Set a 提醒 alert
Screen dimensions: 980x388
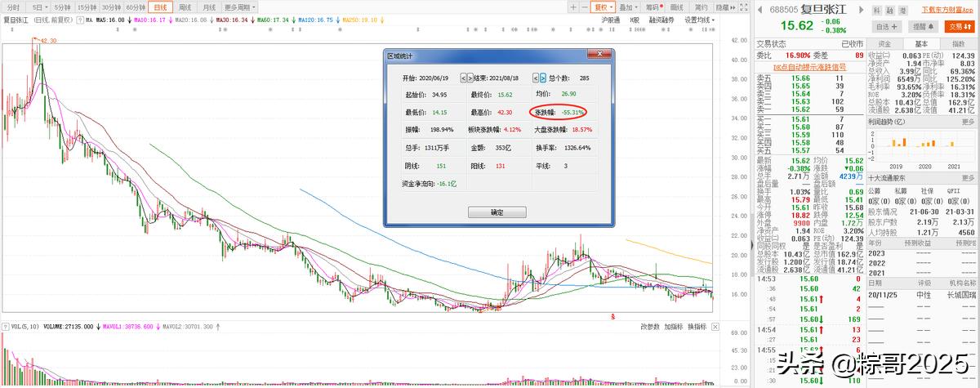tap(923, 27)
